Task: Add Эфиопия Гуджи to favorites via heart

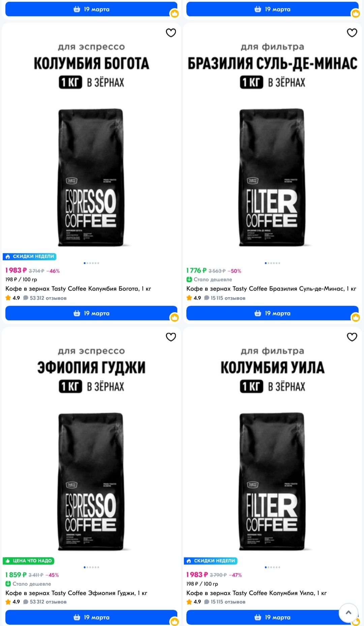Action: [x=171, y=337]
